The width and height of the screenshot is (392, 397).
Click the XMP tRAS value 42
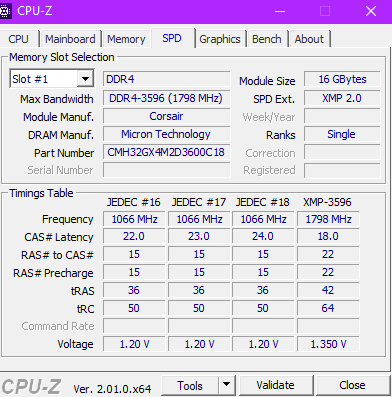pyautogui.click(x=328, y=290)
